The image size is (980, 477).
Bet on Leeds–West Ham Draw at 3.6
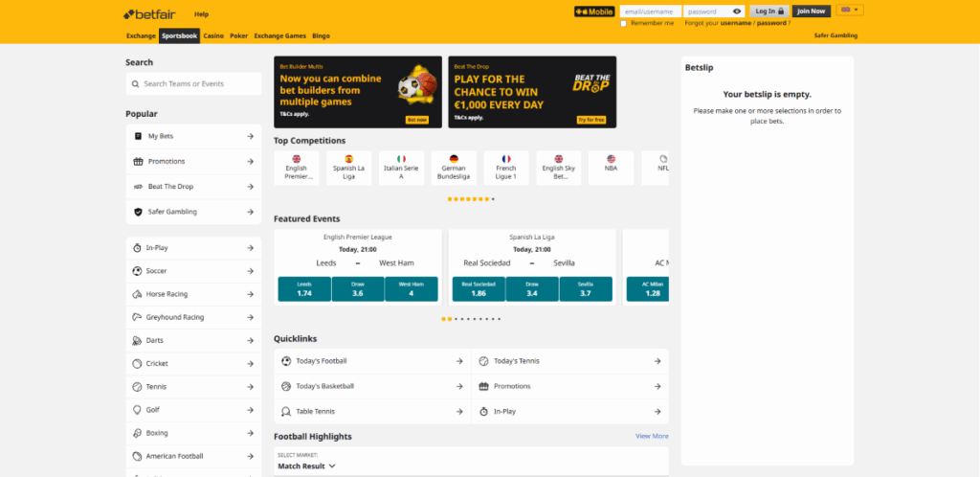358,289
